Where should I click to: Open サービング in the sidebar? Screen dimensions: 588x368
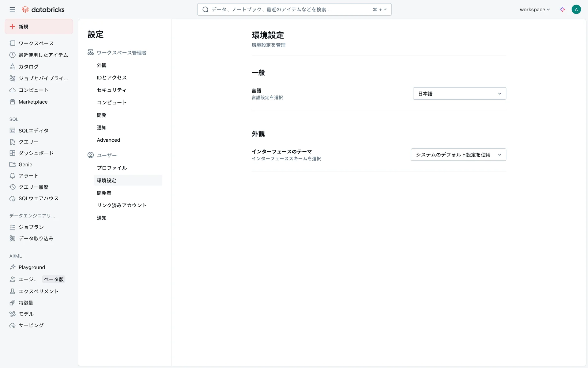(x=31, y=325)
